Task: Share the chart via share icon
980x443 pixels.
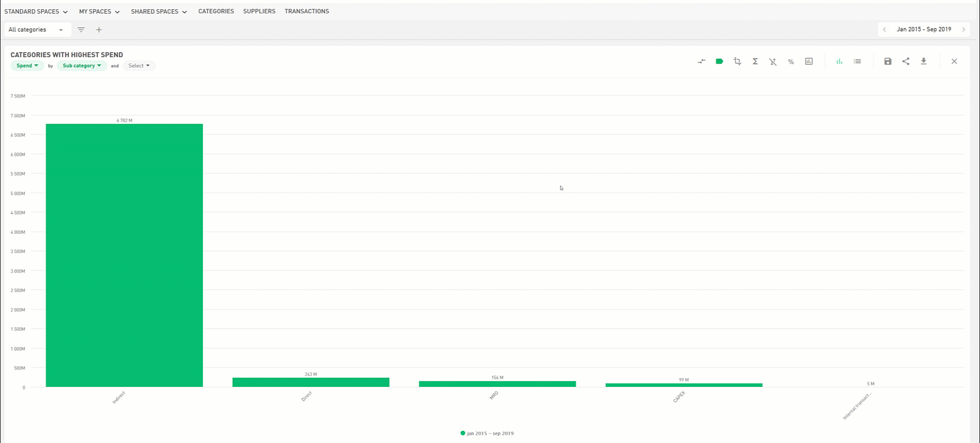Action: 905,61
